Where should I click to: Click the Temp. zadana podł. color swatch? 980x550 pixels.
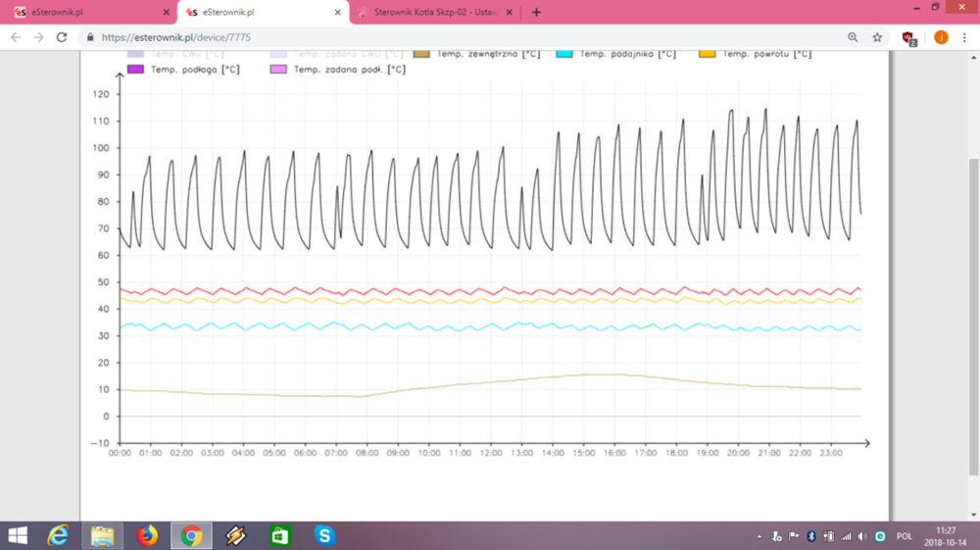278,70
